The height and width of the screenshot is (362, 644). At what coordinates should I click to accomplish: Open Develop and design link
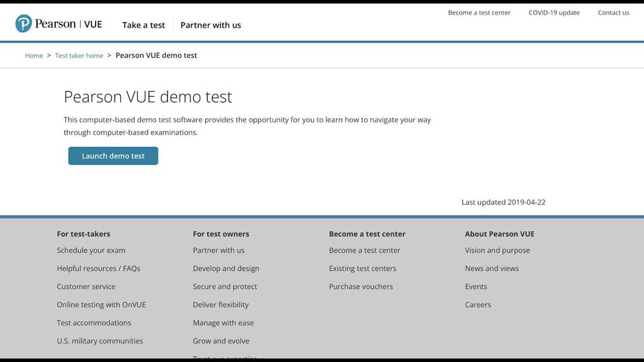(226, 269)
